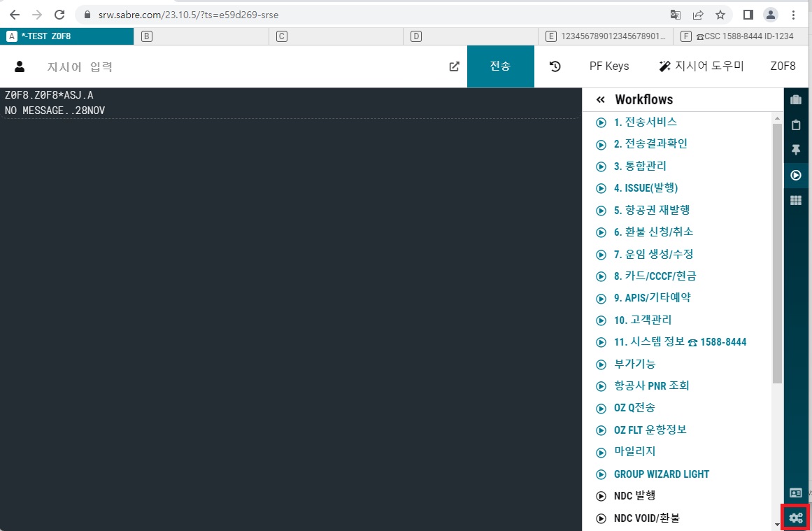Focus the 지시어 입력 command field
The height and width of the screenshot is (531, 812).
tap(238, 66)
